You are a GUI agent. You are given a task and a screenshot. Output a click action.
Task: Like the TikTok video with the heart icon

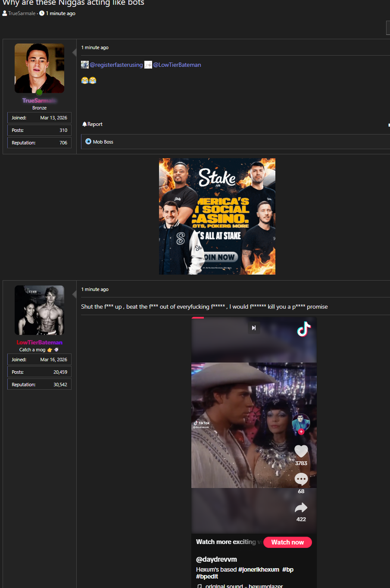301,451
